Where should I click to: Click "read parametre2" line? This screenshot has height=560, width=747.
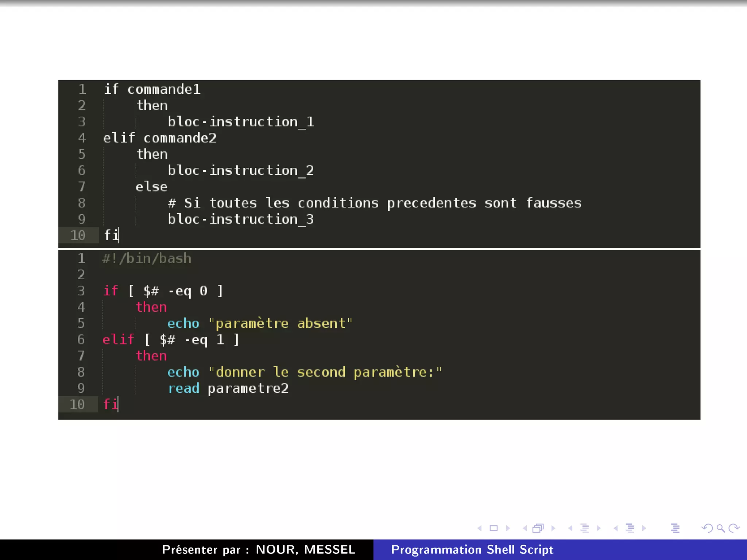coord(228,388)
